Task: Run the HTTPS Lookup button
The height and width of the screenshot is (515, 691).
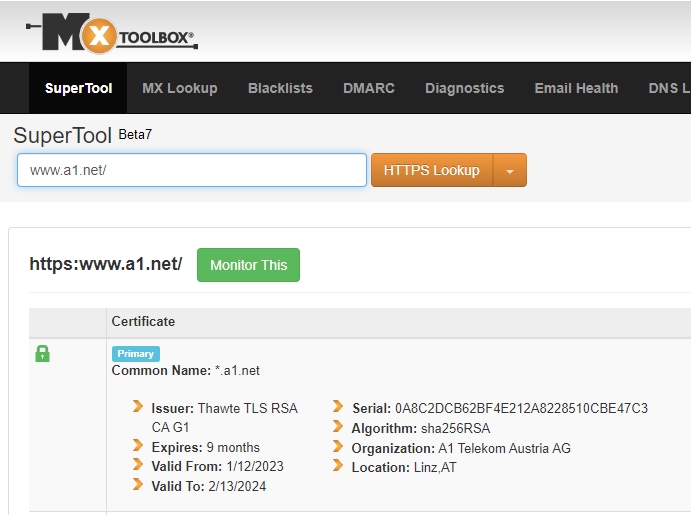Action: coord(432,170)
